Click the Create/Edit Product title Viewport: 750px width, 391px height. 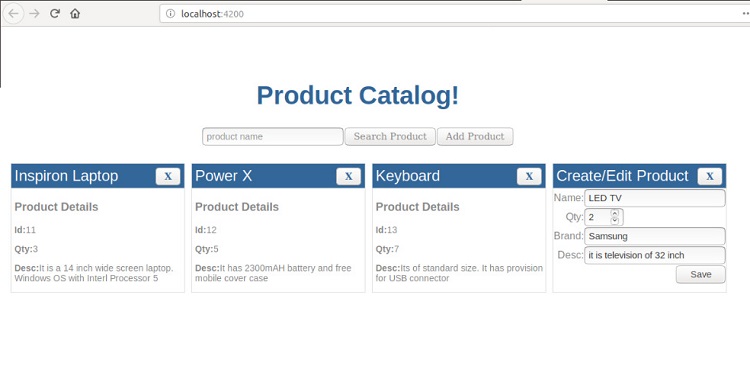coord(622,176)
